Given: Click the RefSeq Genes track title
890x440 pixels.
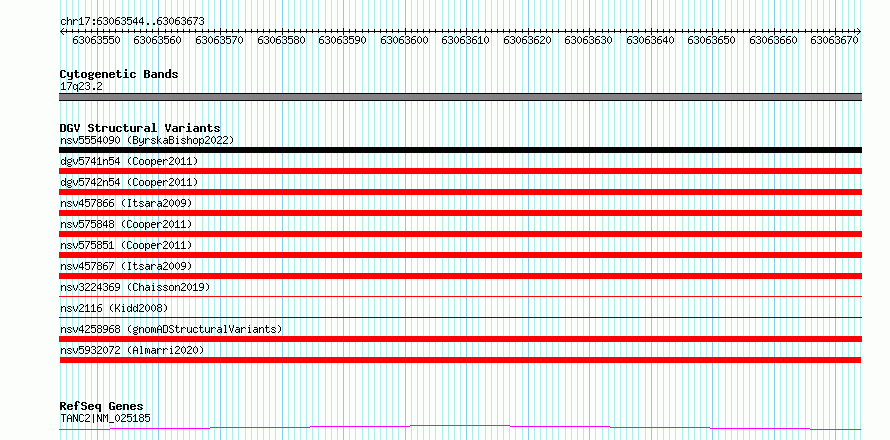Looking at the screenshot, I should tap(101, 407).
